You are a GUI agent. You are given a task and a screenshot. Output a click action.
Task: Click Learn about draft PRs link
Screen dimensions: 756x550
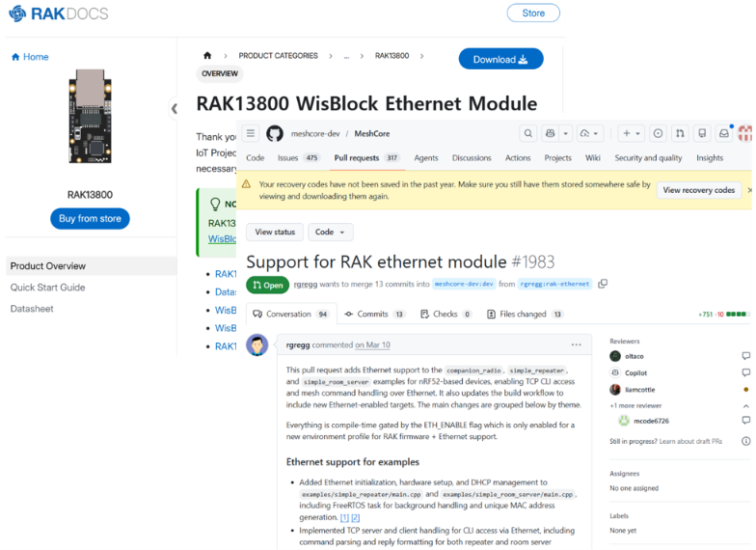[690, 441]
